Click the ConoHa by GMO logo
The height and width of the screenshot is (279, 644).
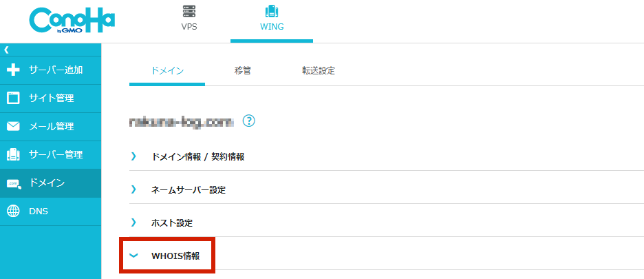pos(72,22)
